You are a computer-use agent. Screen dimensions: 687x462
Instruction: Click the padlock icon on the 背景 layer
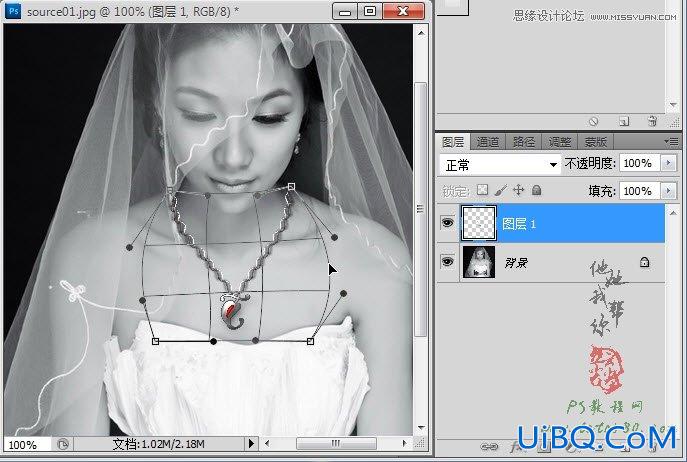tap(644, 262)
